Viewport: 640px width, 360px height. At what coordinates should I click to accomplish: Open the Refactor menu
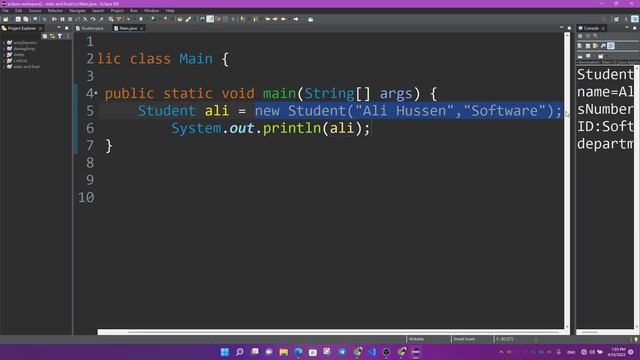[x=55, y=11]
